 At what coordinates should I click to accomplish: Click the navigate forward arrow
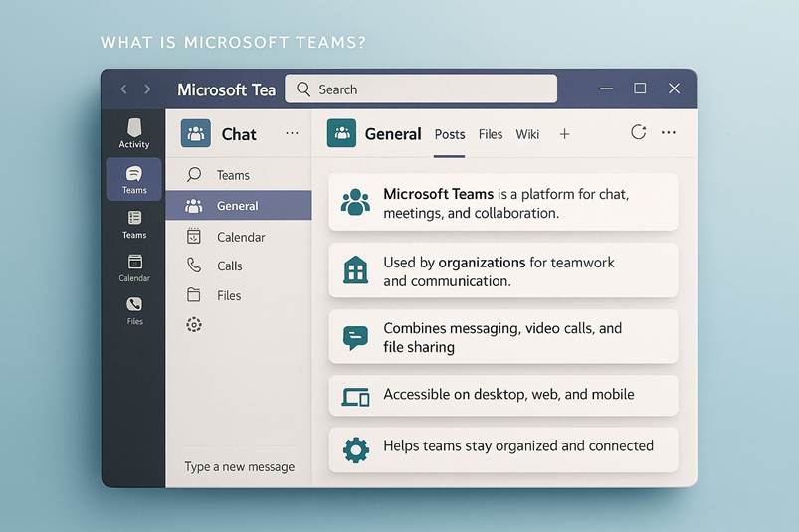coord(147,89)
